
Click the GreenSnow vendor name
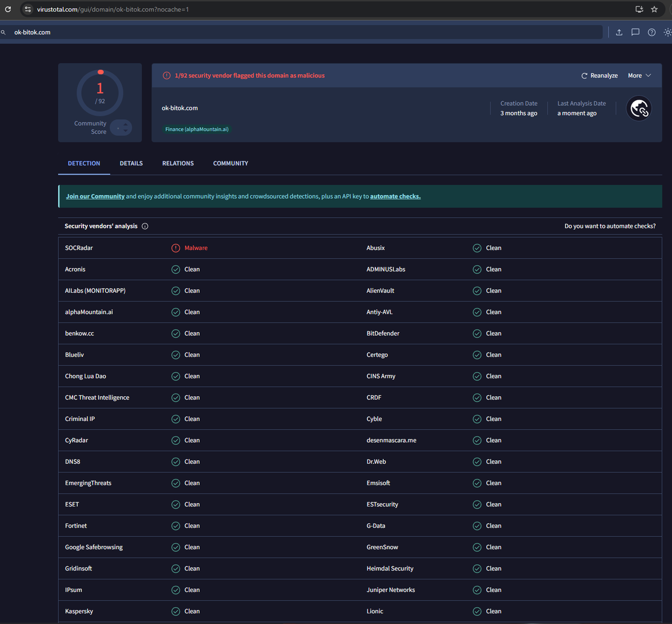pos(382,547)
